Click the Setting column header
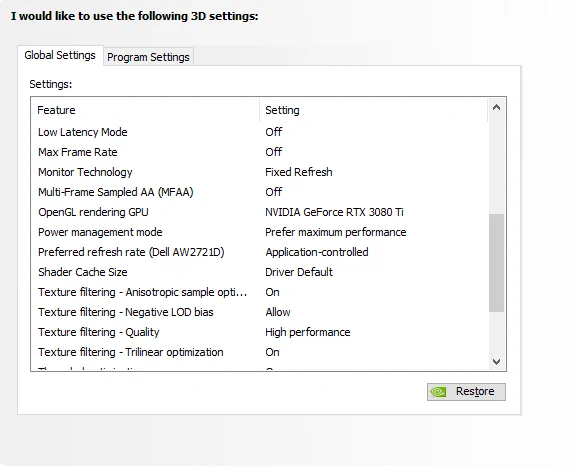The height and width of the screenshot is (470, 579). point(374,110)
